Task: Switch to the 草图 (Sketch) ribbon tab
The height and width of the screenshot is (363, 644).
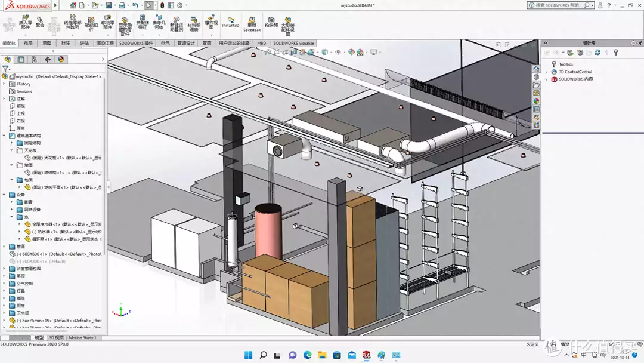Action: (x=47, y=43)
